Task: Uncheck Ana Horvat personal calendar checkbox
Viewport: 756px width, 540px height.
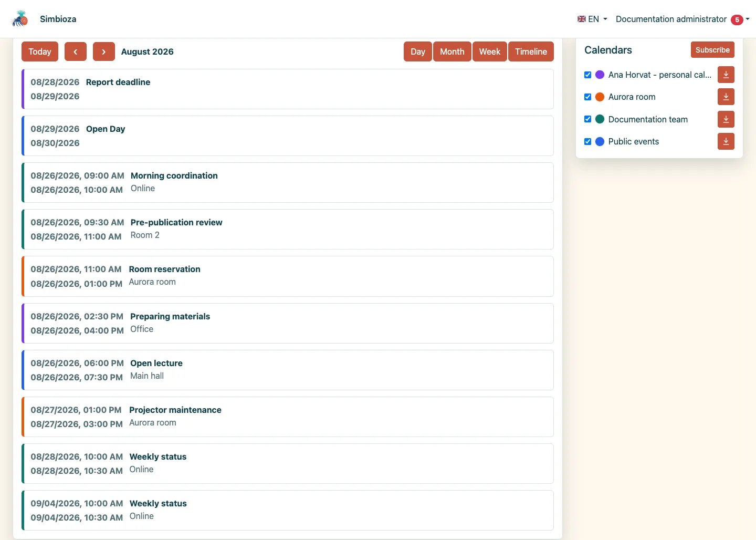Action: (x=588, y=75)
